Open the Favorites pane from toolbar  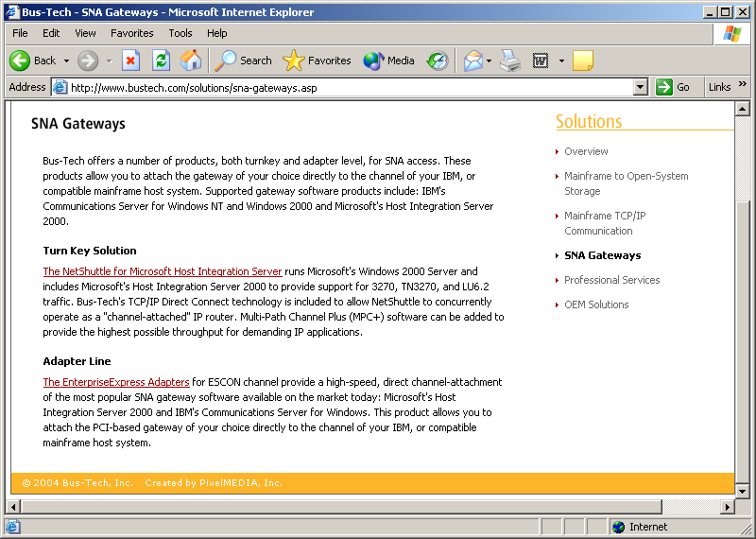tap(317, 61)
